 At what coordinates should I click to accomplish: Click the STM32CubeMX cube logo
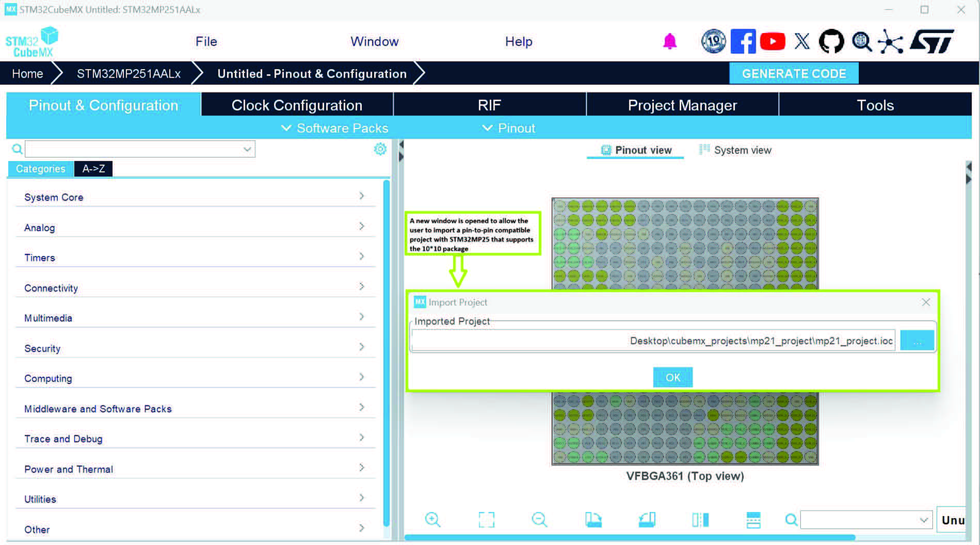[x=32, y=42]
